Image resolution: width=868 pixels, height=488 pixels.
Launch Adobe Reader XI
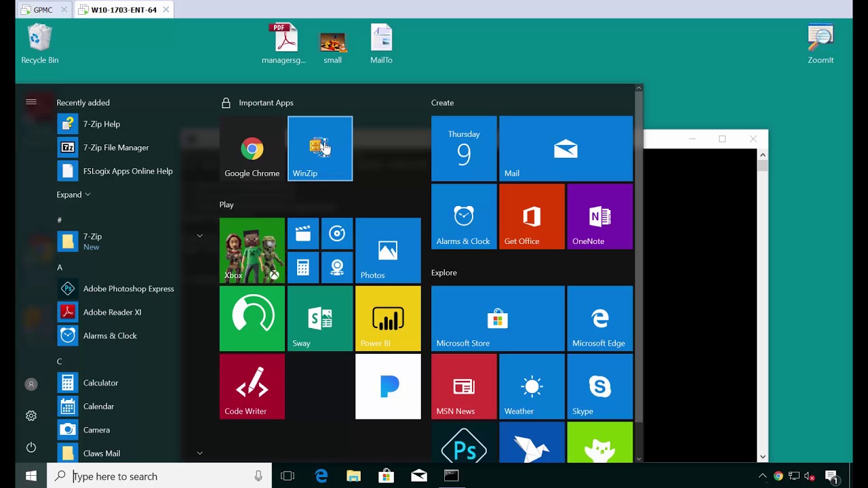116,312
